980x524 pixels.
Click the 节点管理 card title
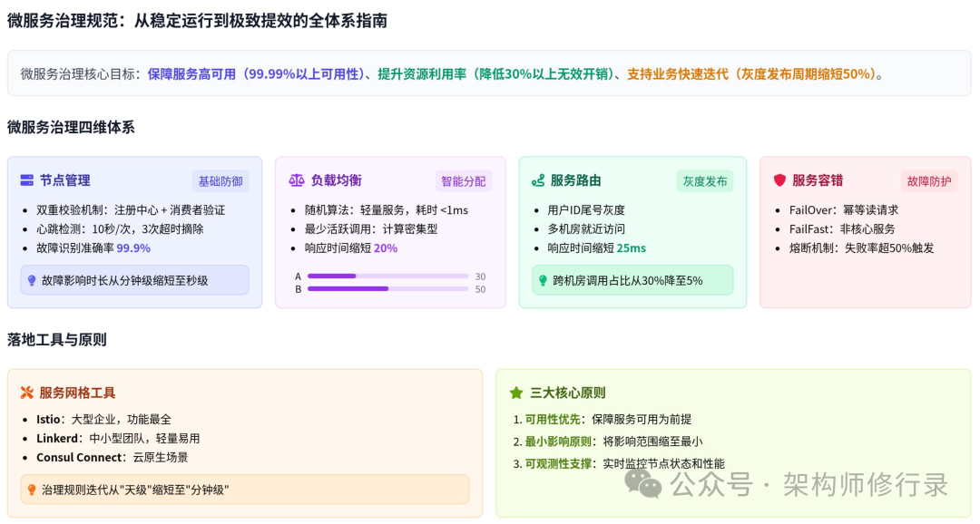click(x=65, y=180)
